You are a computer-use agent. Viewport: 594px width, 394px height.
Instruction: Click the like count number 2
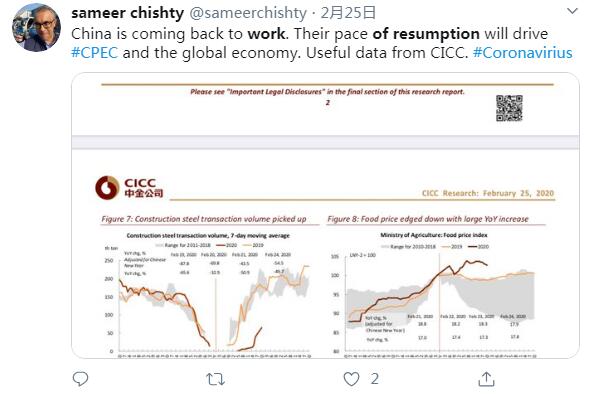click(x=374, y=379)
